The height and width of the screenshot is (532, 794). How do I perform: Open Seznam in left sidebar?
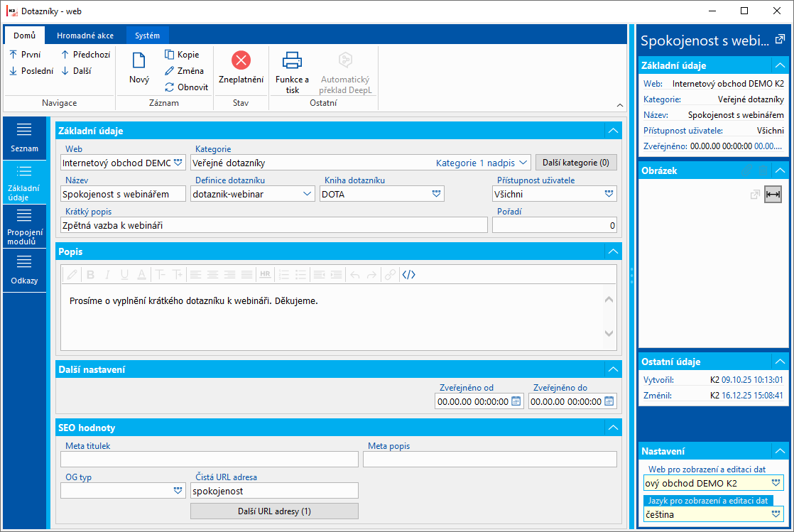coord(24,137)
